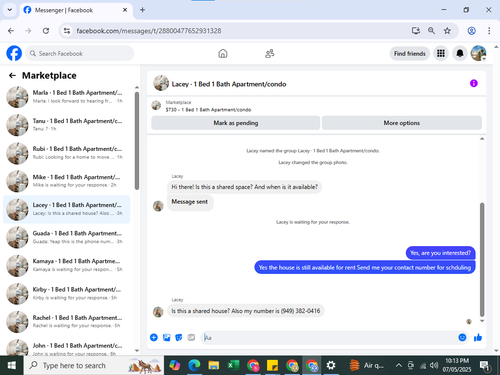Viewport: 500px width, 375px height.
Task: Open the emoji picker in message box
Action: coord(462,338)
